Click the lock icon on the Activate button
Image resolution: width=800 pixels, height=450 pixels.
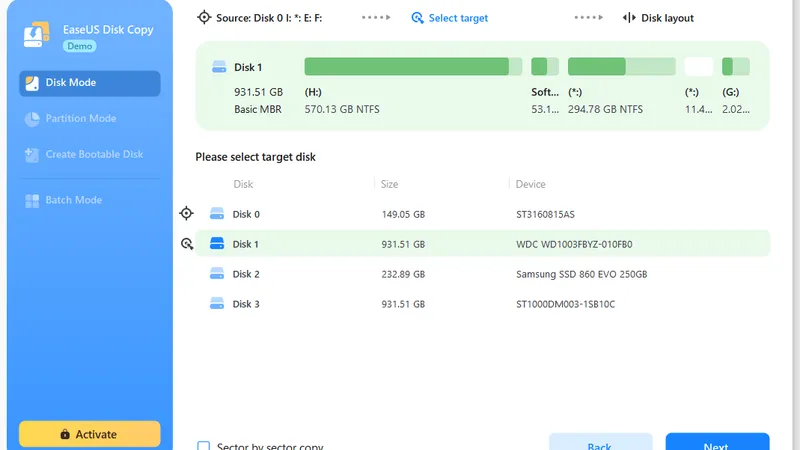[x=65, y=434]
